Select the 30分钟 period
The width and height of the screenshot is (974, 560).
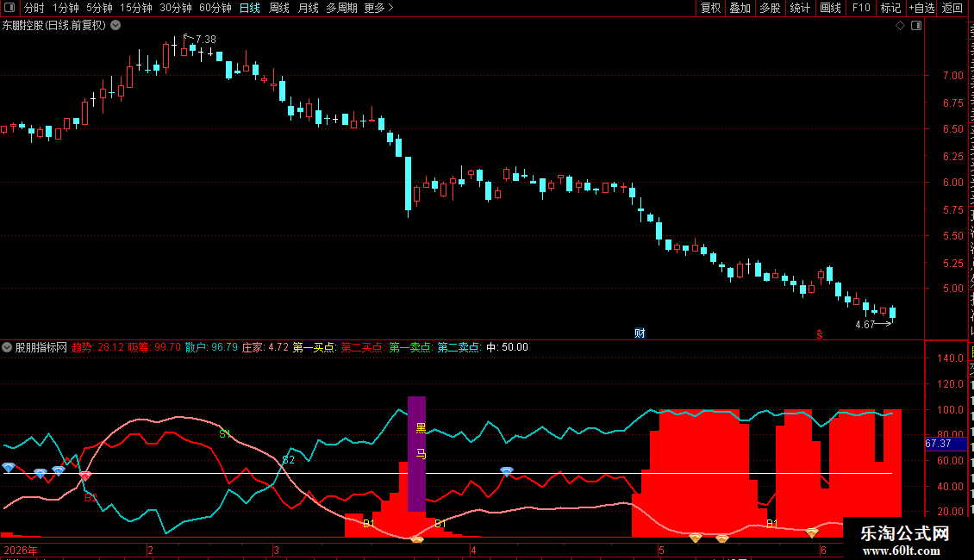(176, 8)
